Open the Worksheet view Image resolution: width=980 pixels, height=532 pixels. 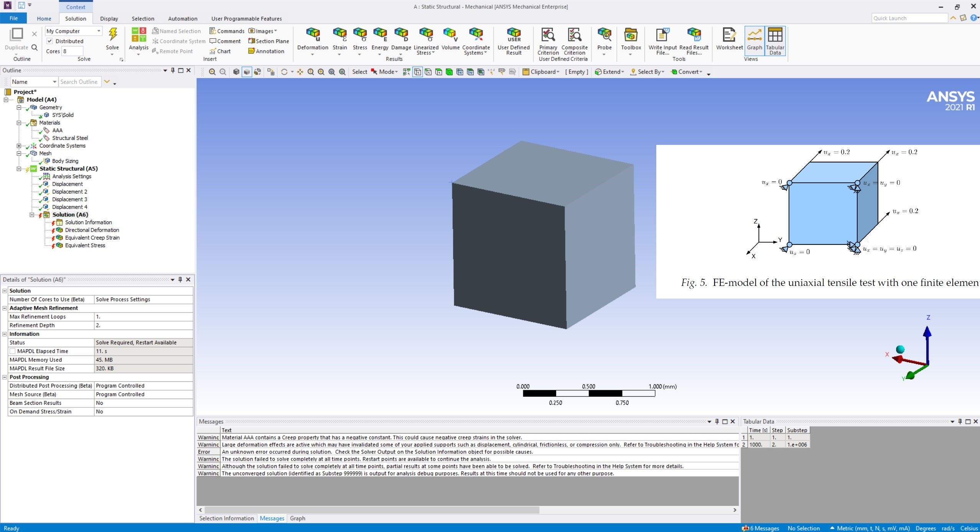(729, 39)
